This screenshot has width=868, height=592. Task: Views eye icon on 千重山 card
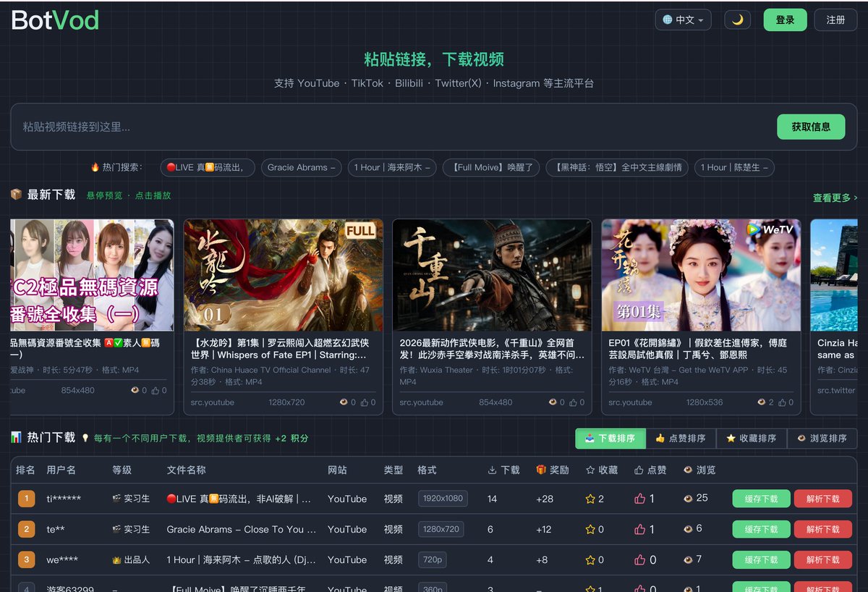click(553, 402)
